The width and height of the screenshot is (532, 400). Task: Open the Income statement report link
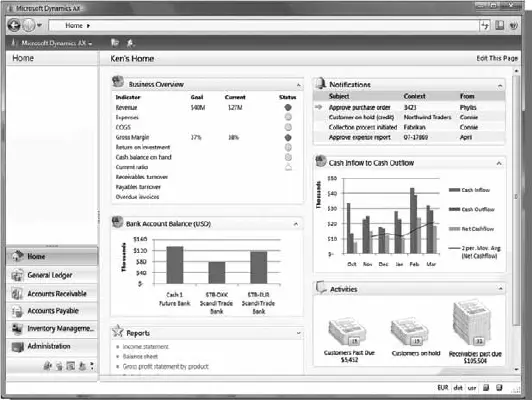[x=146, y=347]
